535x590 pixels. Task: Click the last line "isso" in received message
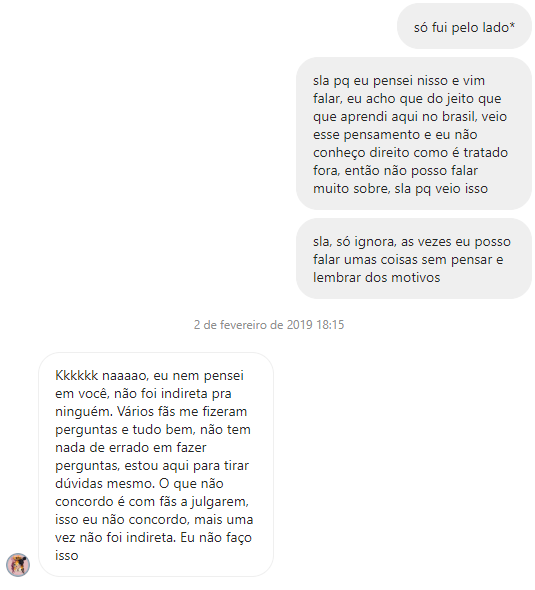[x=67, y=555]
